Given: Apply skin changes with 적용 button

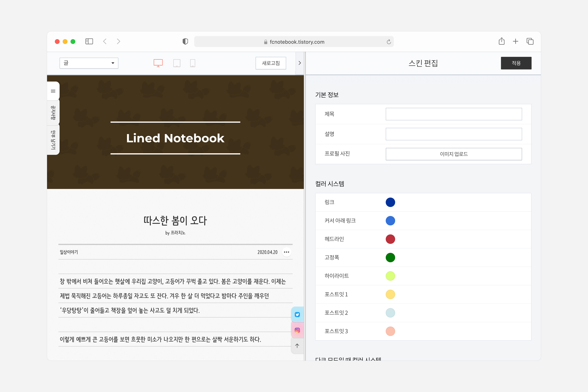Looking at the screenshot, I should [x=516, y=63].
